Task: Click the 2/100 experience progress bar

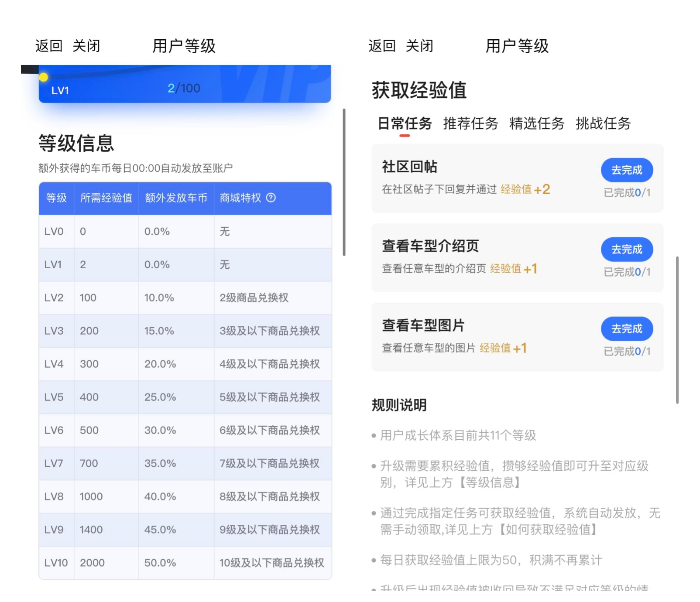Action: point(184,88)
